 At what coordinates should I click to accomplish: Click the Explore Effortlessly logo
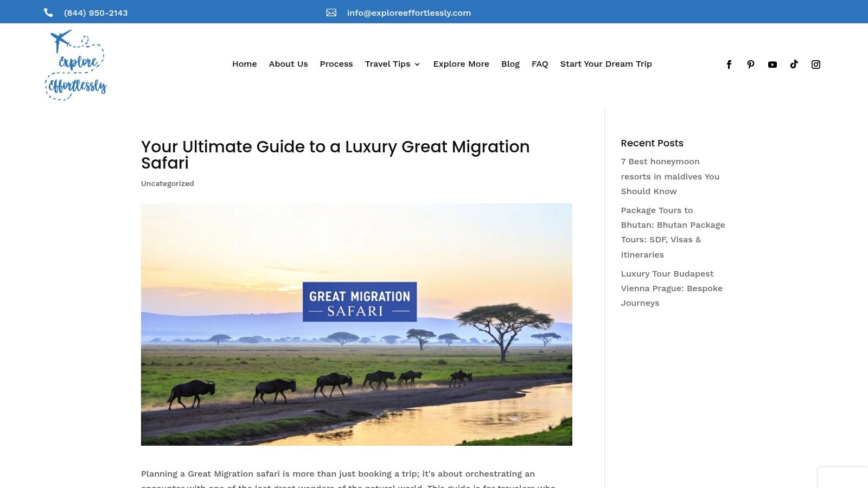[x=76, y=65]
